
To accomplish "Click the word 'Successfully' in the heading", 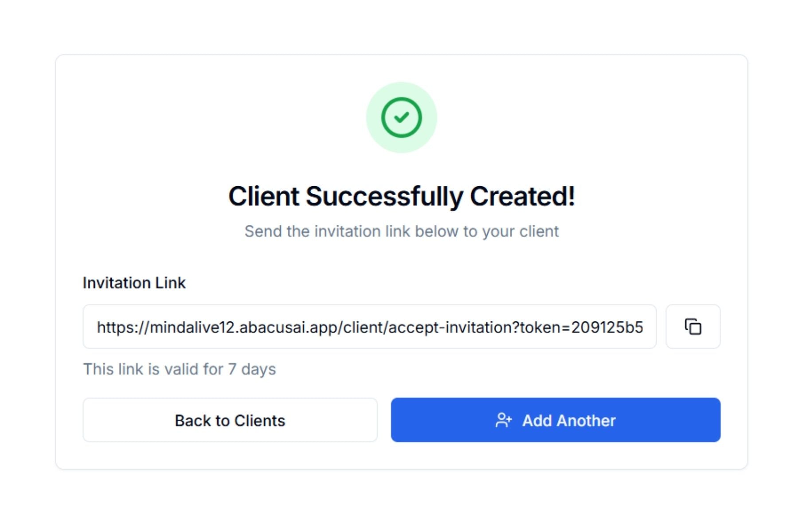I will 384,196.
